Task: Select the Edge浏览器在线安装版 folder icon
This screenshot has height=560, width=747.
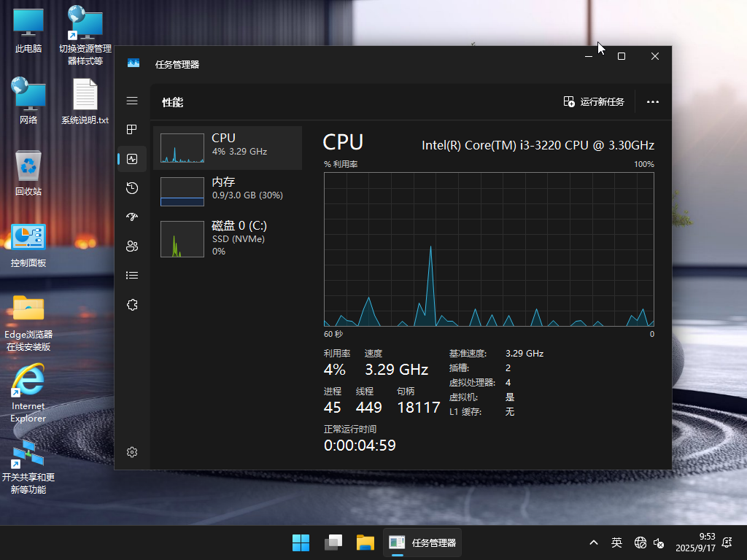Action: [x=28, y=323]
